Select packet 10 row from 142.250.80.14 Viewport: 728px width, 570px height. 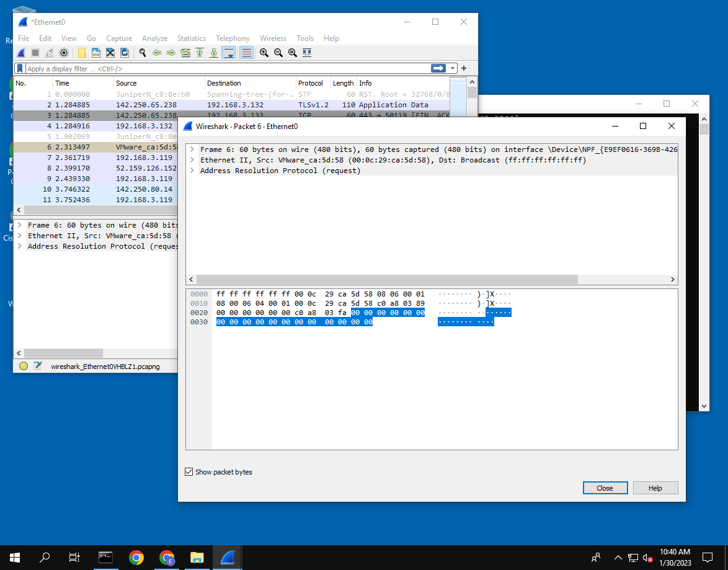point(96,190)
